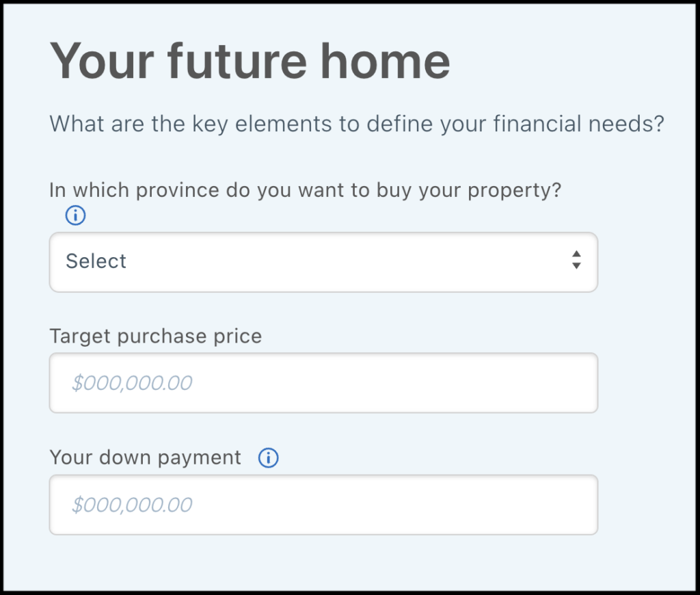Open the province Select dropdown
The image size is (700, 595).
(323, 262)
